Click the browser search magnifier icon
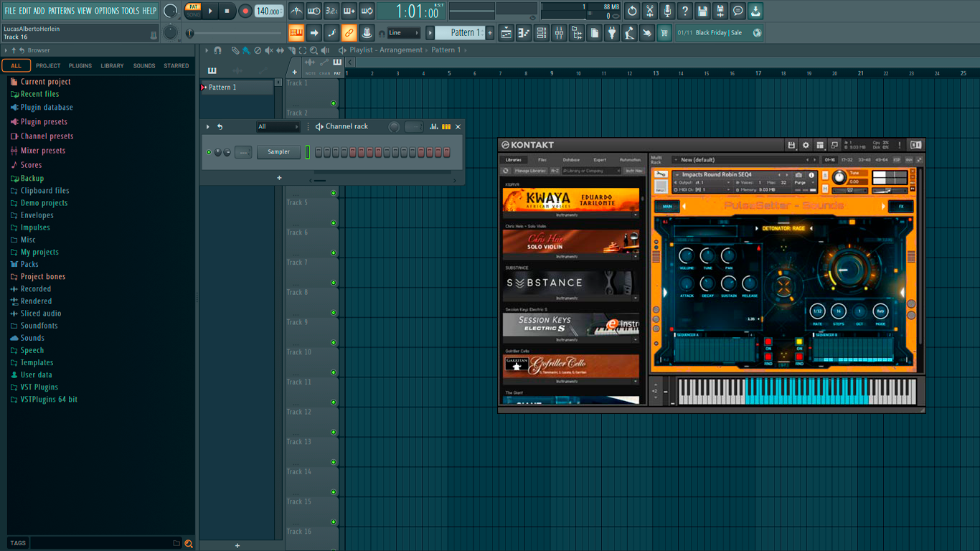This screenshot has height=551, width=980. [189, 543]
